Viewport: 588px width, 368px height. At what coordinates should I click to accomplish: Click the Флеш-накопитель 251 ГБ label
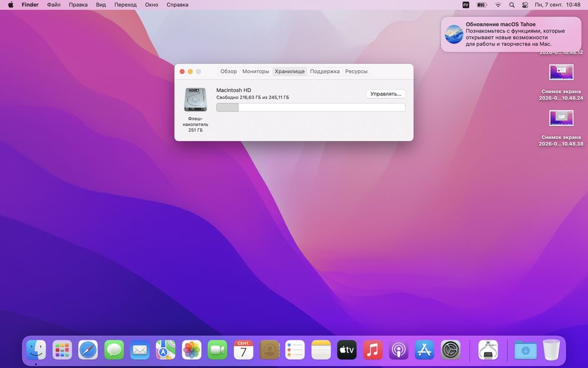tap(195, 124)
